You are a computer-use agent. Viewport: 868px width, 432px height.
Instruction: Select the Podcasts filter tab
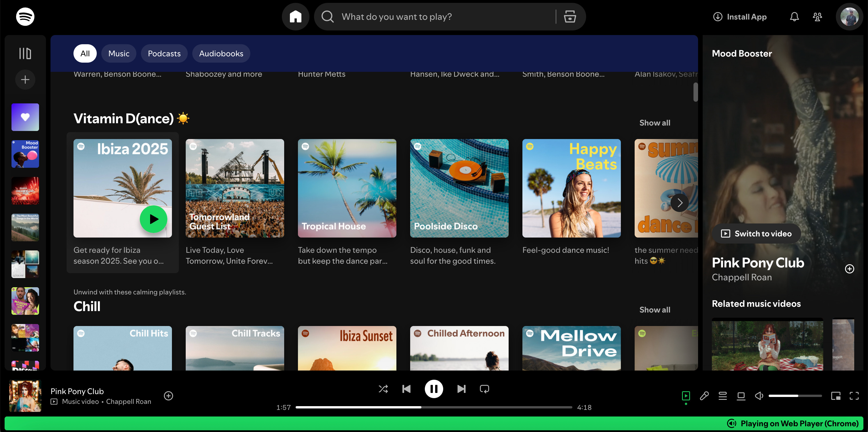[x=164, y=53]
